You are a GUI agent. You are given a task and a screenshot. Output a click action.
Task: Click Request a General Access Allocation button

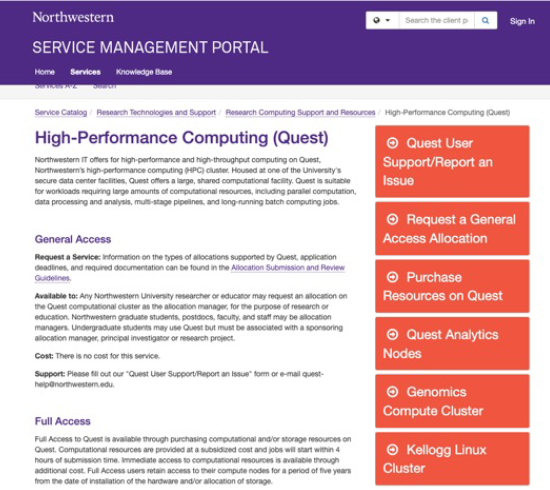coord(452,229)
